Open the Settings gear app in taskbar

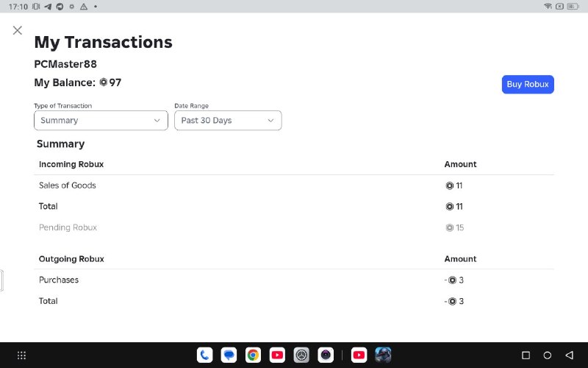[301, 355]
